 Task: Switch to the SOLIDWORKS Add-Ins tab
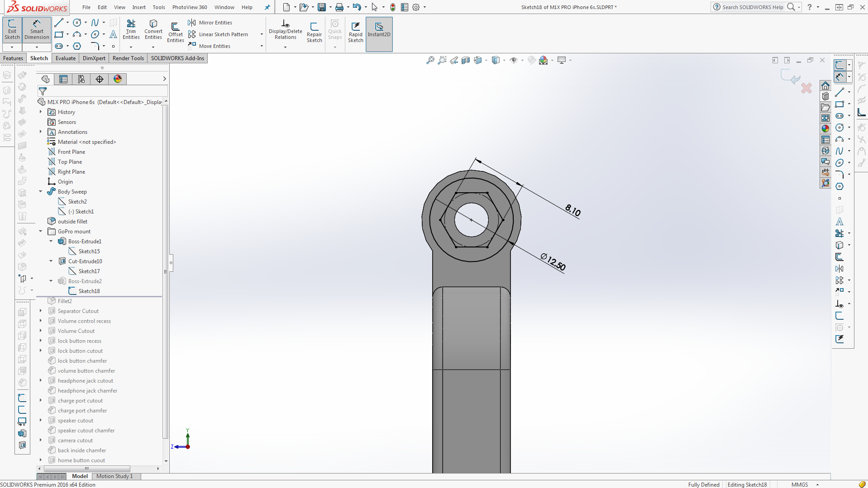(x=177, y=58)
